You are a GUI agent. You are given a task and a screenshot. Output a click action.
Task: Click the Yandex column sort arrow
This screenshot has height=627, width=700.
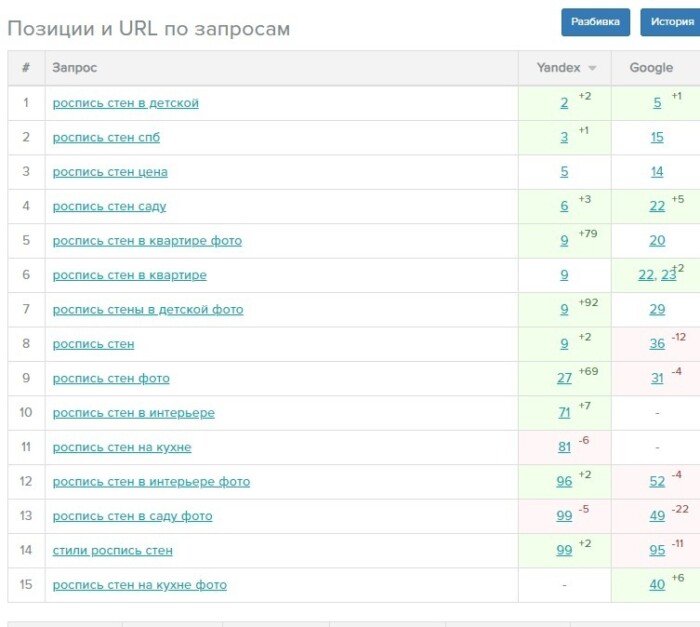click(592, 68)
